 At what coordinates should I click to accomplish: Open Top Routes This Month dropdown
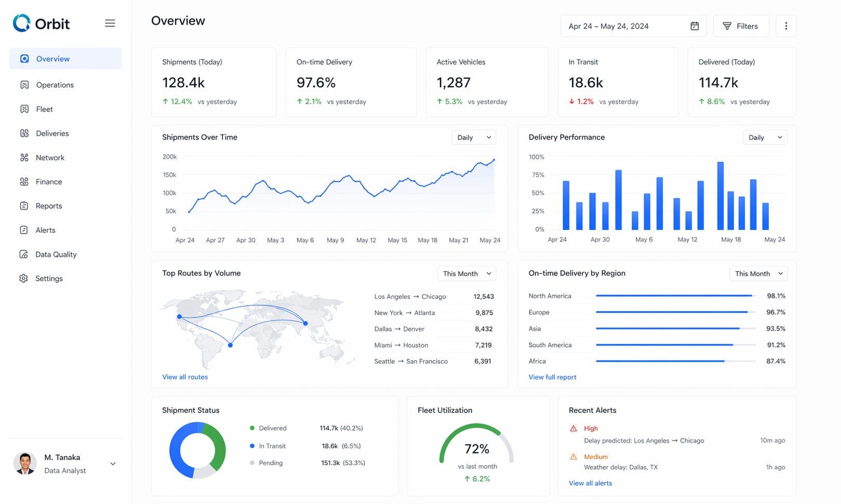[x=467, y=274]
